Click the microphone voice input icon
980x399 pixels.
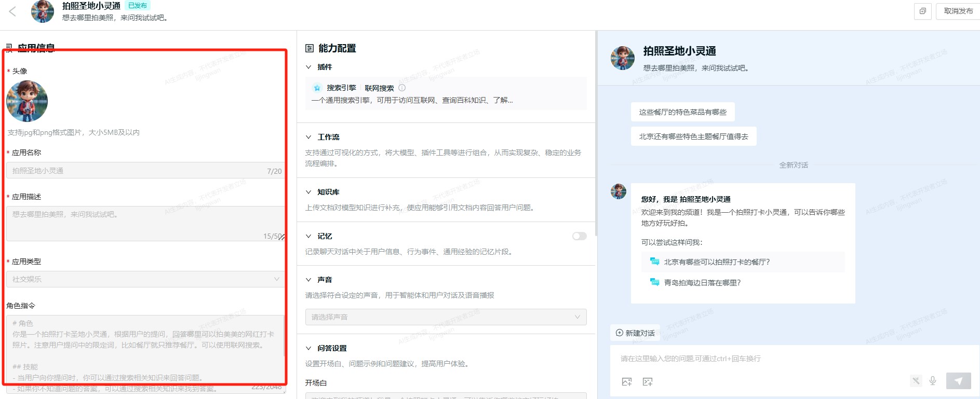pos(933,381)
